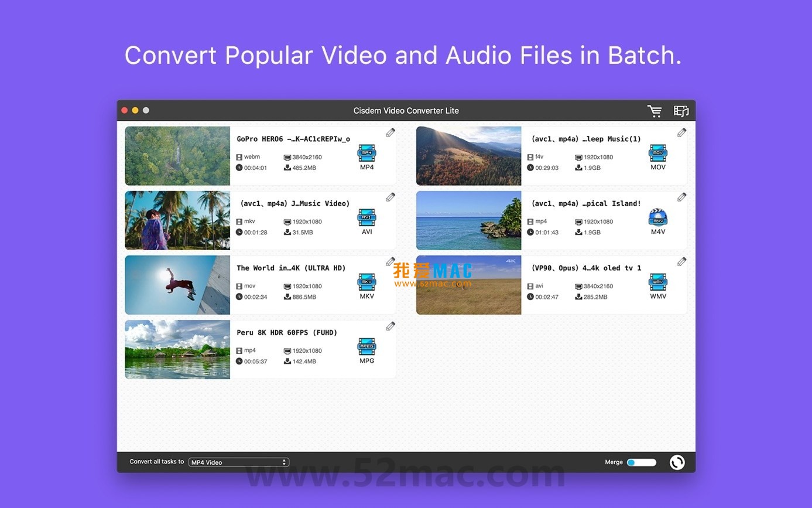The height and width of the screenshot is (508, 812).
Task: Open the media browser film icon
Action: [x=681, y=111]
